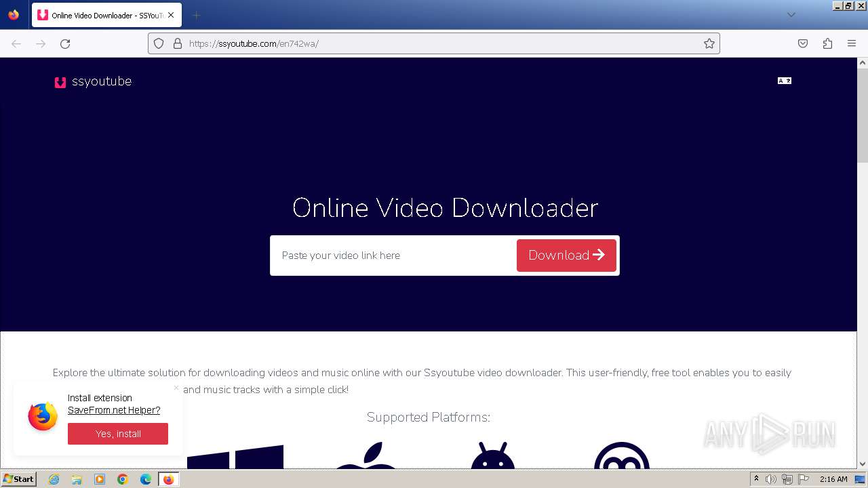Select the Apple platform icon
Viewport: 868px width, 488px height.
pos(366,455)
